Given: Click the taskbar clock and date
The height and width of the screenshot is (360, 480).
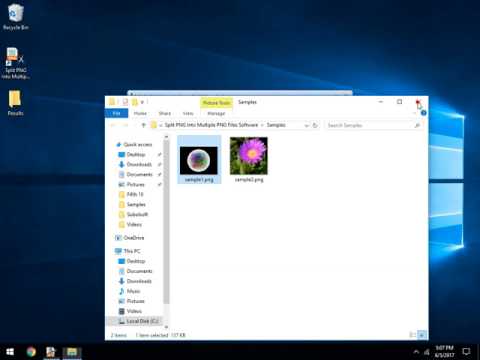Looking at the screenshot, I should click(445, 352).
